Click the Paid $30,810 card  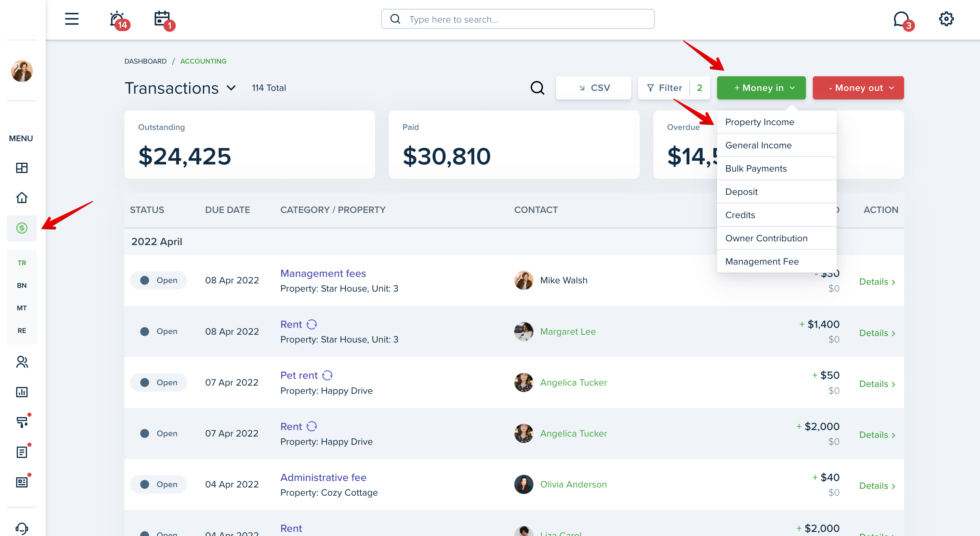[514, 145]
